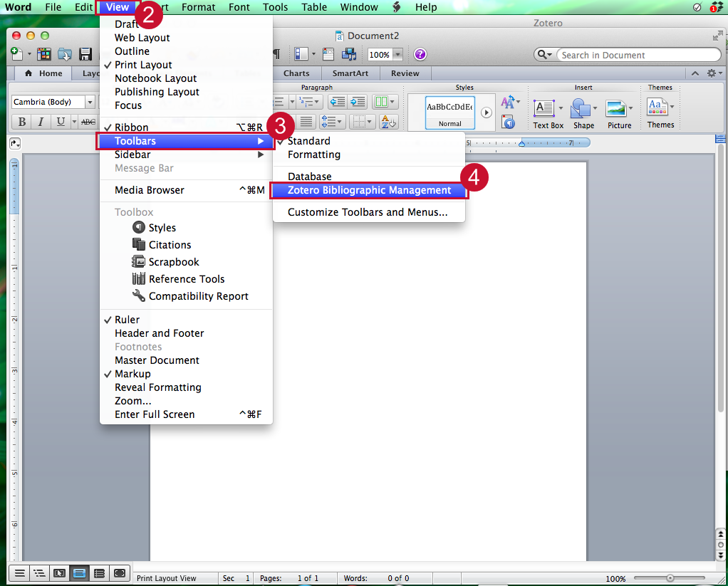This screenshot has width=728, height=586.
Task: Toggle the Ribbon option in the View menu
Action: (x=186, y=127)
